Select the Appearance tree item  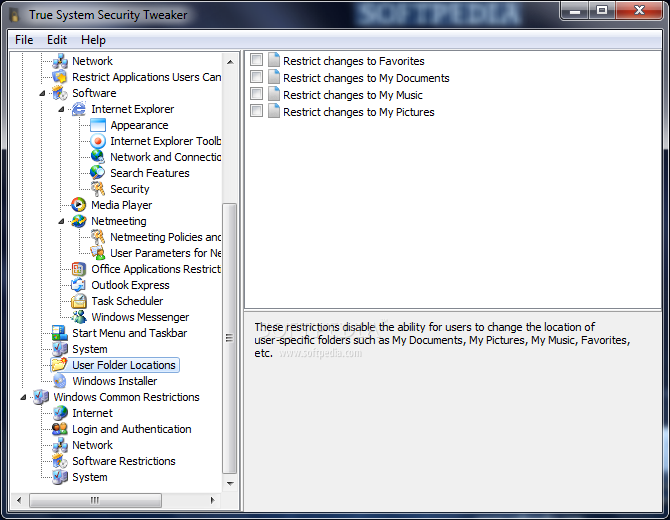139,125
